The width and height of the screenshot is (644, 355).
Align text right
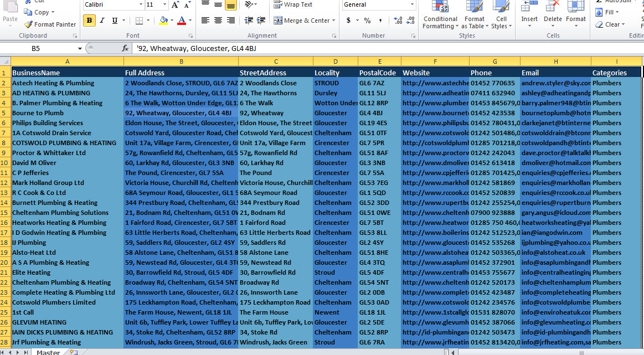click(231, 20)
